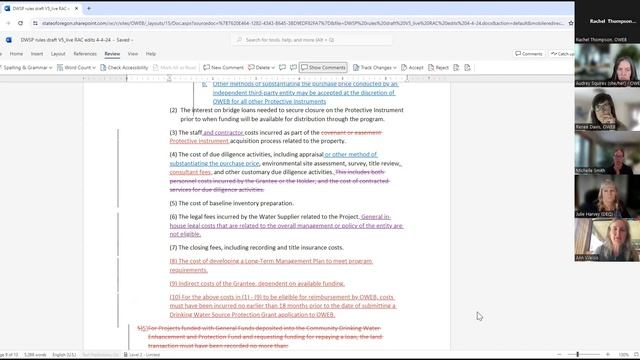Click inserted 'or other method of' text
The image size is (640, 360).
click(x=351, y=154)
